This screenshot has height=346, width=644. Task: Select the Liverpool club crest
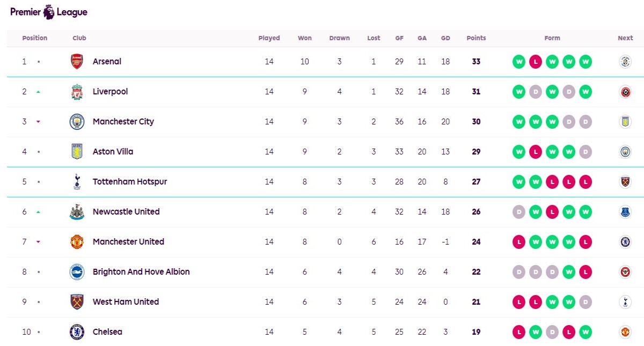[x=77, y=92]
